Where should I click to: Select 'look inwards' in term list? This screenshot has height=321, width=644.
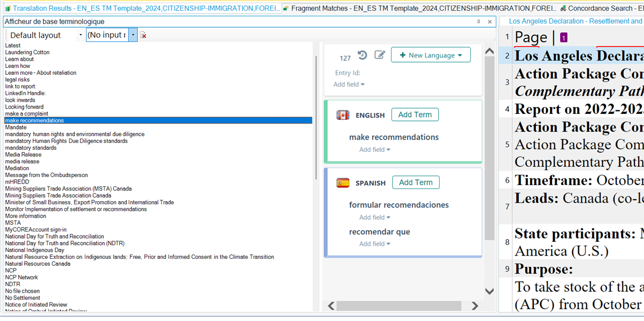[20, 100]
